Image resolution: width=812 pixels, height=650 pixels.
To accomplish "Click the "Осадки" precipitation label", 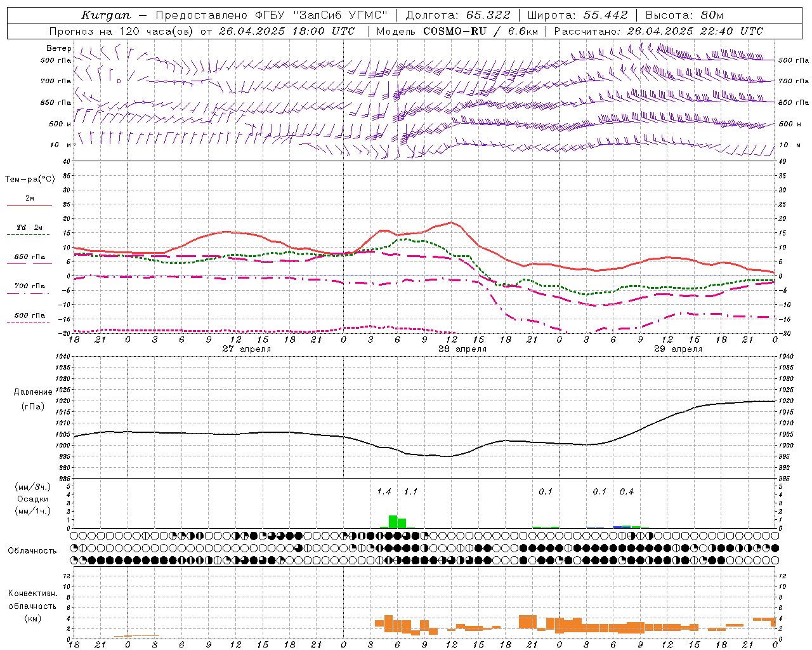I will [x=32, y=499].
